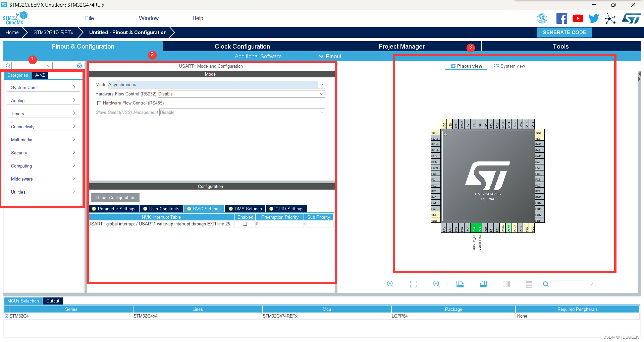The height and width of the screenshot is (342, 644).
Task: Click STM32G474RETx breadcrumb
Action: [53, 32]
